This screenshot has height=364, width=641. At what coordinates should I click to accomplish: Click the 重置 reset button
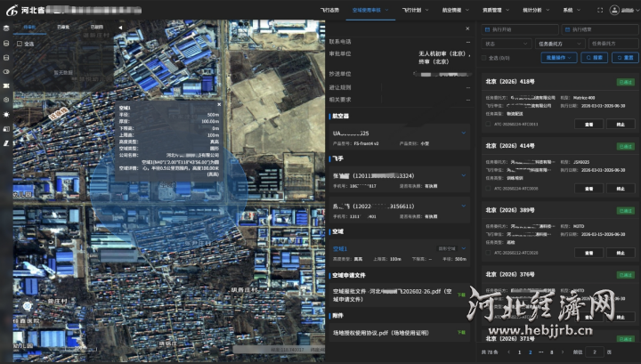[x=625, y=58]
